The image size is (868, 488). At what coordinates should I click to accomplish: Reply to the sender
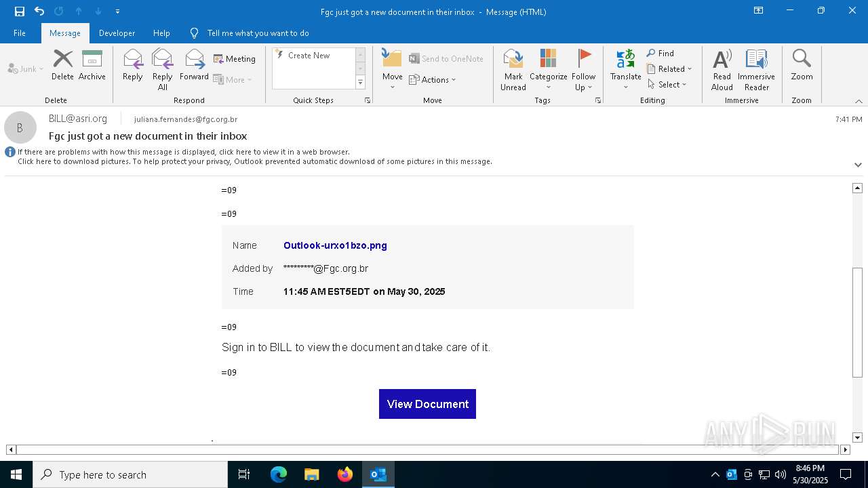pyautogui.click(x=133, y=65)
